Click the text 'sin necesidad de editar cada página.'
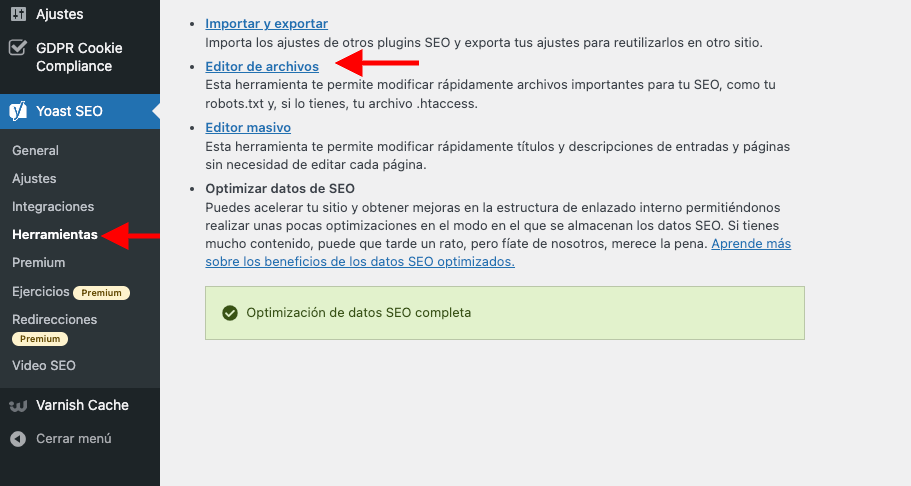The image size is (911, 486). click(315, 165)
